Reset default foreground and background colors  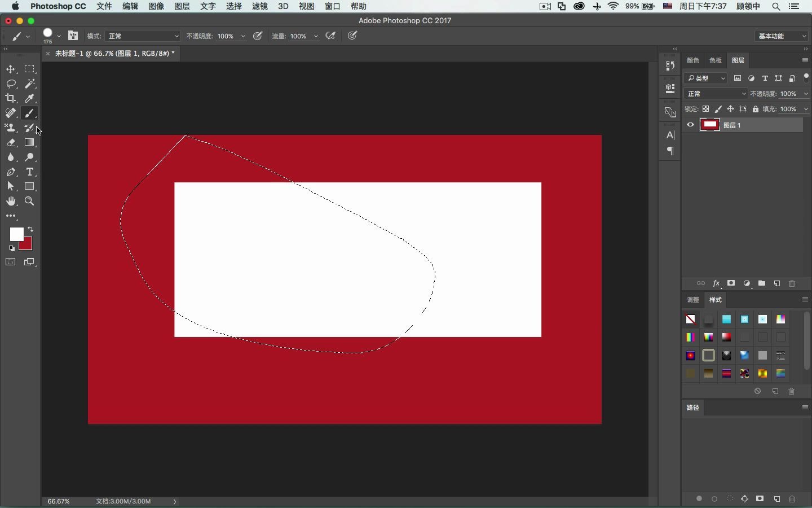12,248
